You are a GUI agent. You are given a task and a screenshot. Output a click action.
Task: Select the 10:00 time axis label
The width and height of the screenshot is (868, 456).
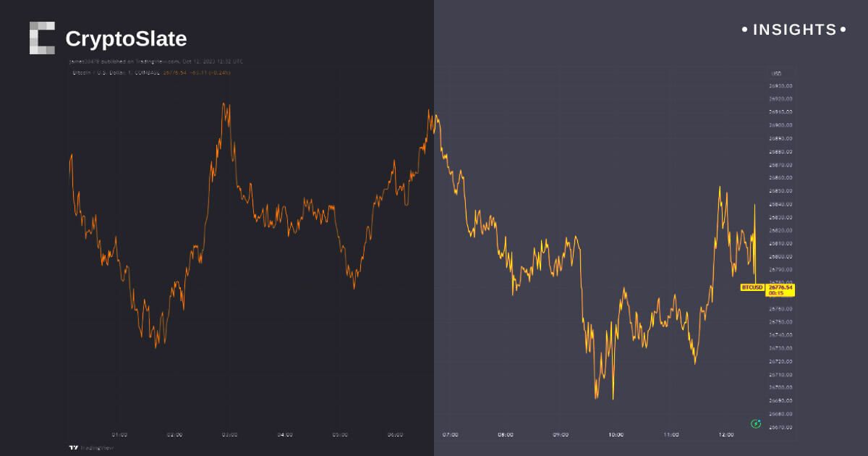coord(616,434)
